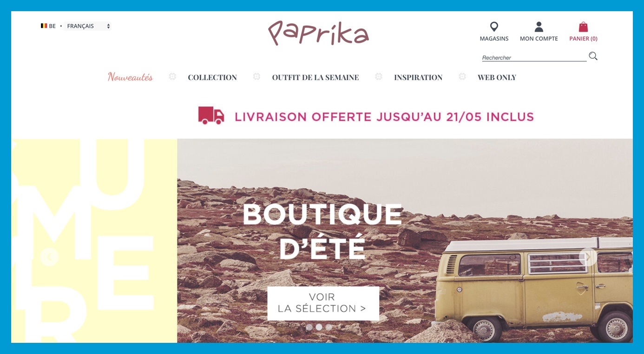The width and height of the screenshot is (644, 354).
Task: Select the first carousel dot indicator
Action: coord(309,327)
